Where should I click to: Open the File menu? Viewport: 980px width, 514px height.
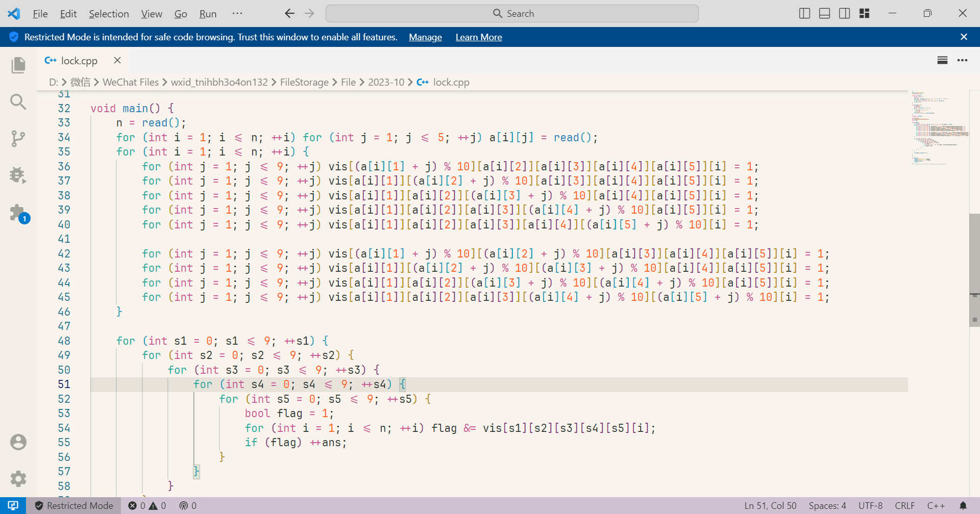(x=40, y=14)
